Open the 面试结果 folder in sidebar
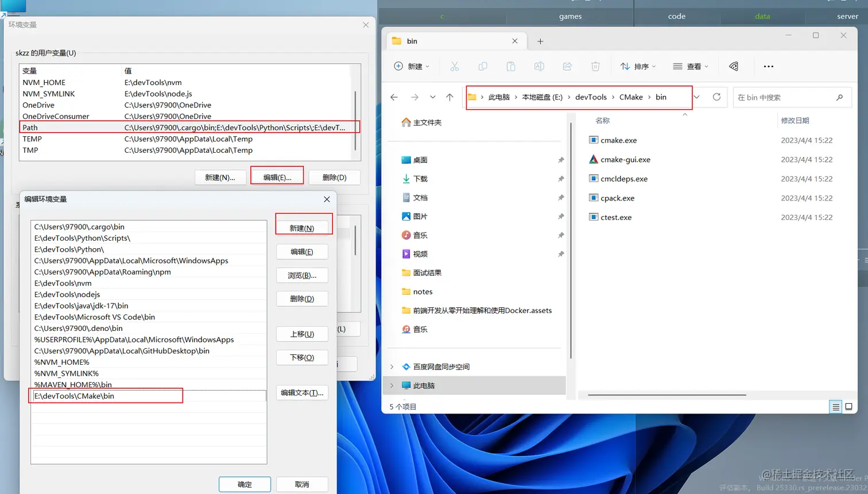This screenshot has width=868, height=494. (x=421, y=273)
